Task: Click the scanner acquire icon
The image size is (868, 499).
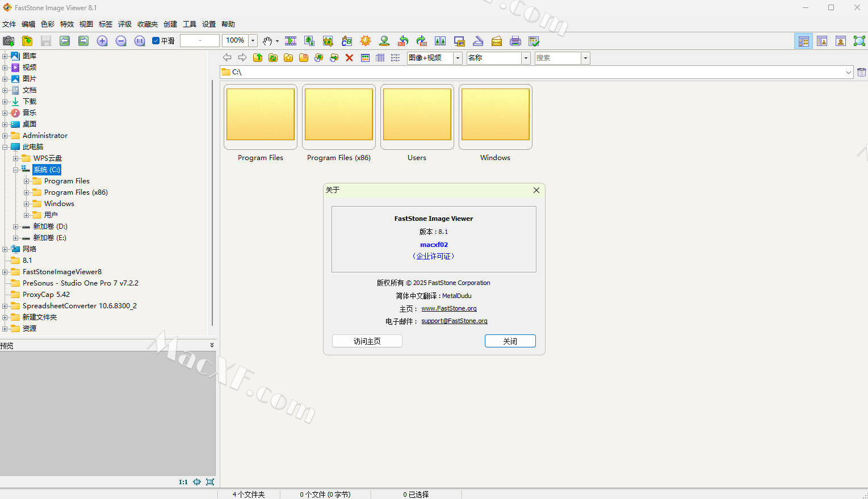Action: (x=478, y=41)
